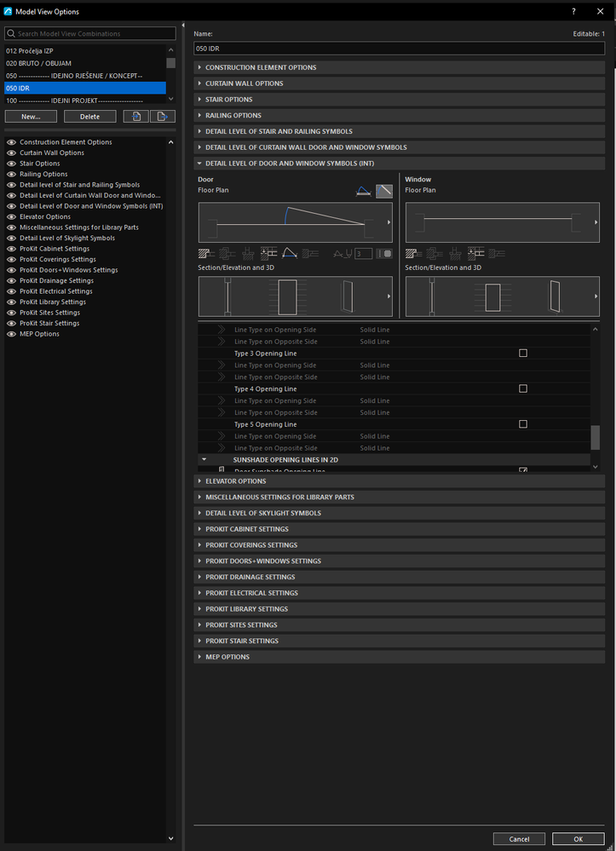Screen dimensions: 616x851
Task: Click the dark icon right of the number field
Action: click(x=384, y=254)
